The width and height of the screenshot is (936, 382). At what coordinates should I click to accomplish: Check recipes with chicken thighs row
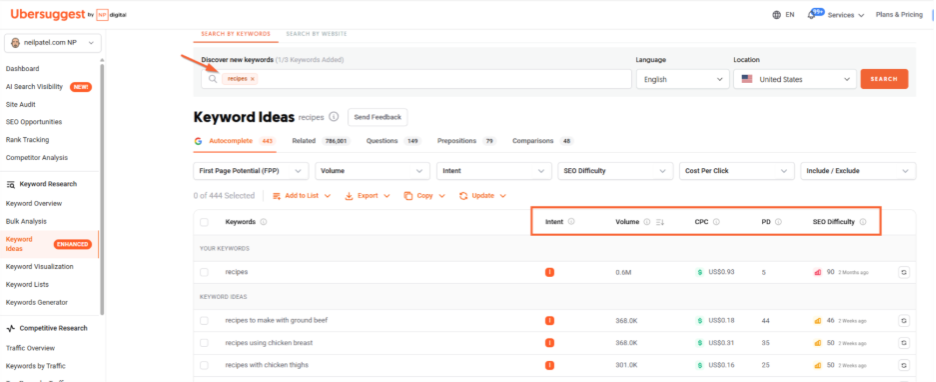(204, 365)
